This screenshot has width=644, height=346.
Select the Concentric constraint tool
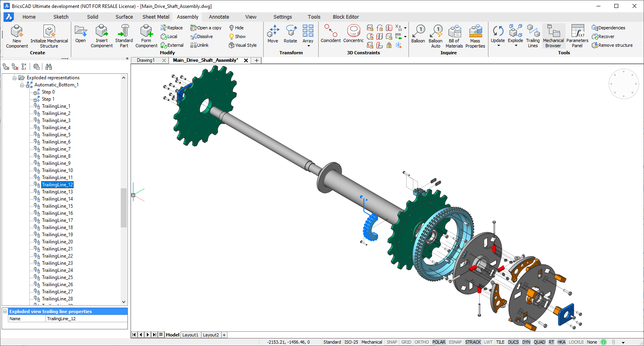[x=353, y=32]
